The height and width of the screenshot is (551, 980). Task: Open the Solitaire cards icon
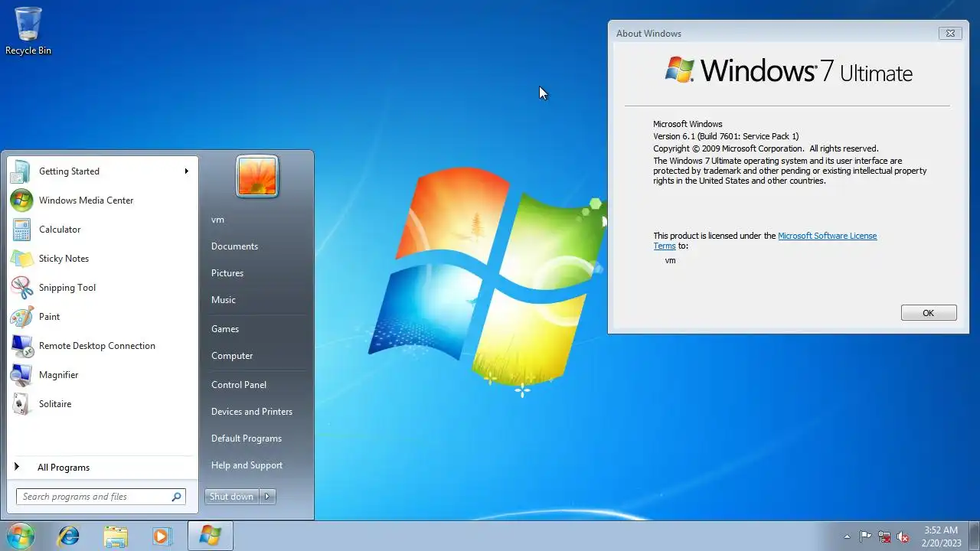click(21, 404)
